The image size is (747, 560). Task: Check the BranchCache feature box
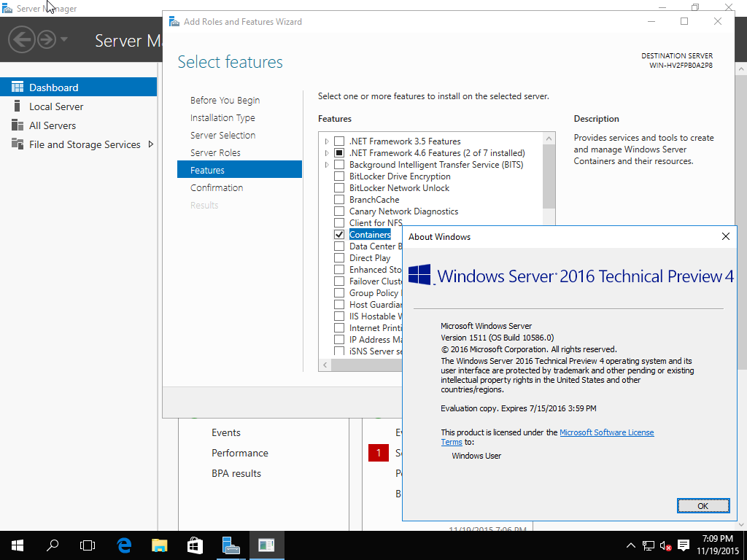[339, 200]
